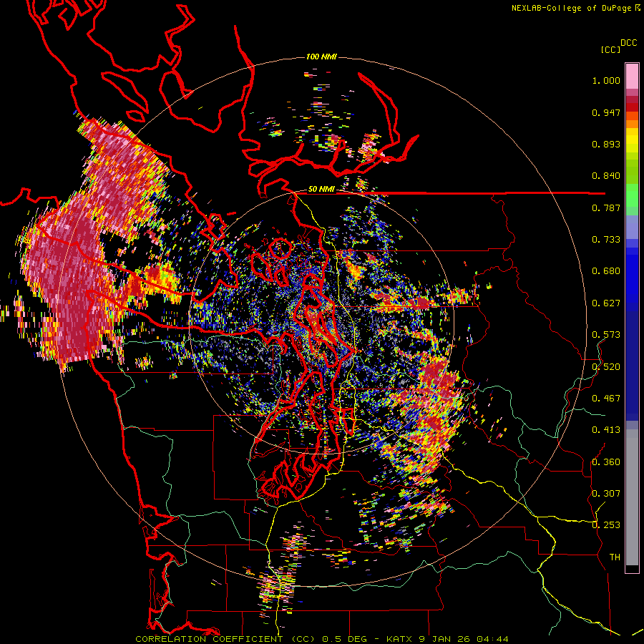Select the 0.787 scale value
This screenshot has height=644, width=644.
606,208
